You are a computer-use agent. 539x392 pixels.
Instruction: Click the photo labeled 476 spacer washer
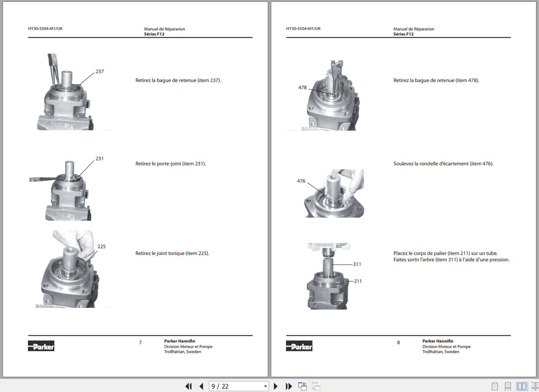pos(335,194)
